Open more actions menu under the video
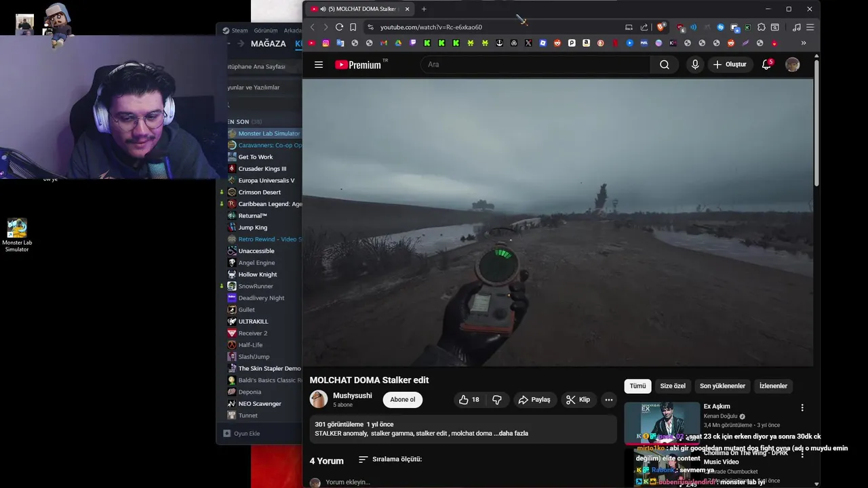868x488 pixels. (x=608, y=400)
